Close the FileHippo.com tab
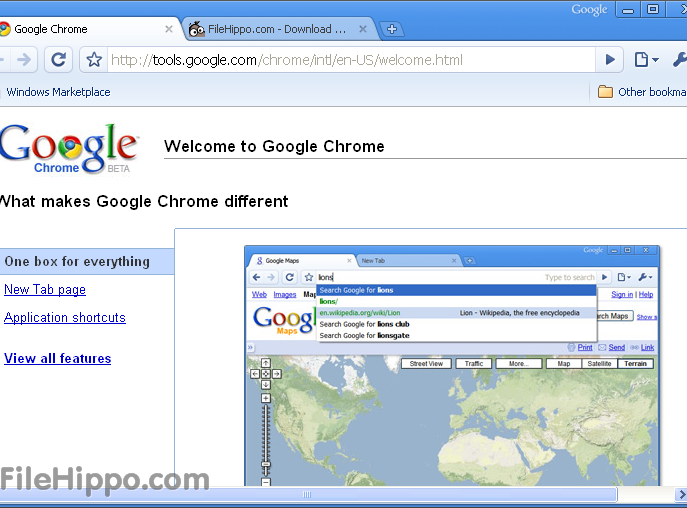 tap(363, 29)
